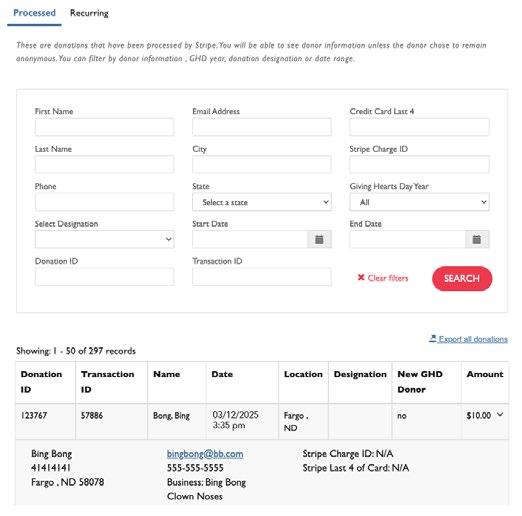This screenshot has height=516, width=522.
Task: Collapse the donation 123767 row chevron
Action: (500, 415)
